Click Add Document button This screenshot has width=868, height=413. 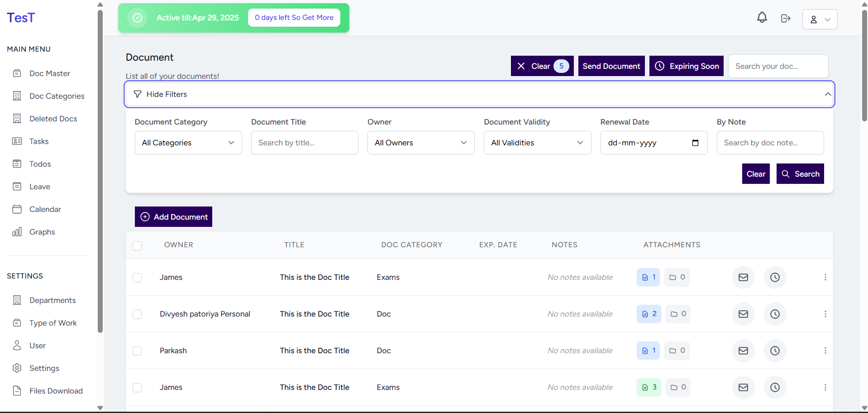pos(173,217)
